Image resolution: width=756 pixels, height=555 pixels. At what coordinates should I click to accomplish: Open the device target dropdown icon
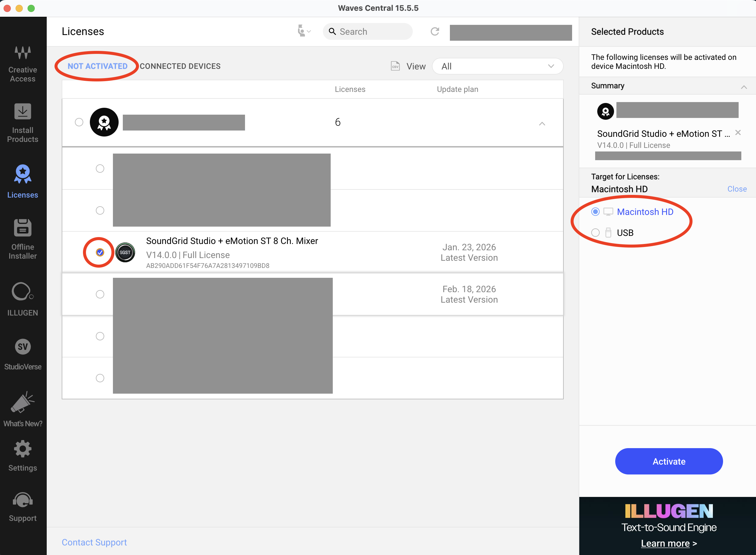(x=304, y=31)
